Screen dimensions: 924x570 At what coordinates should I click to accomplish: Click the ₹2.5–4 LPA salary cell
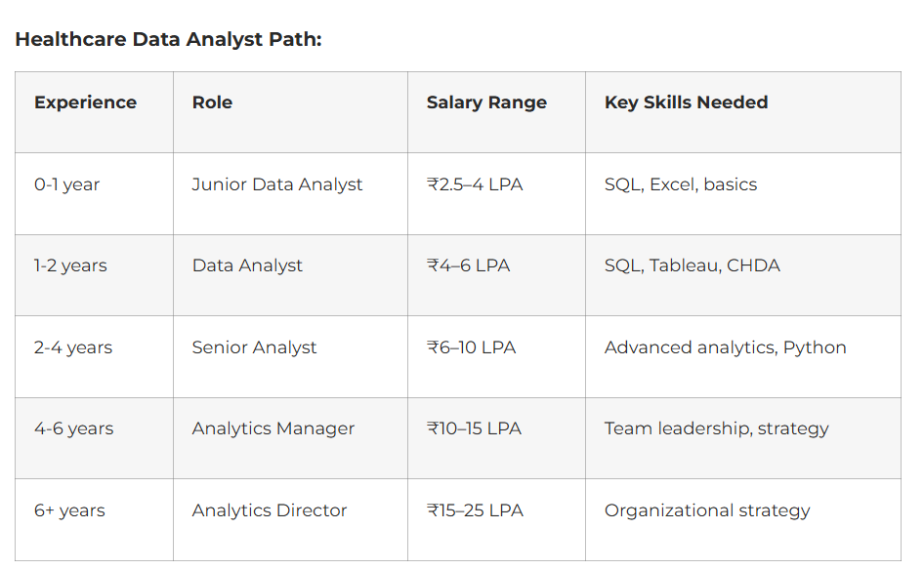475,184
